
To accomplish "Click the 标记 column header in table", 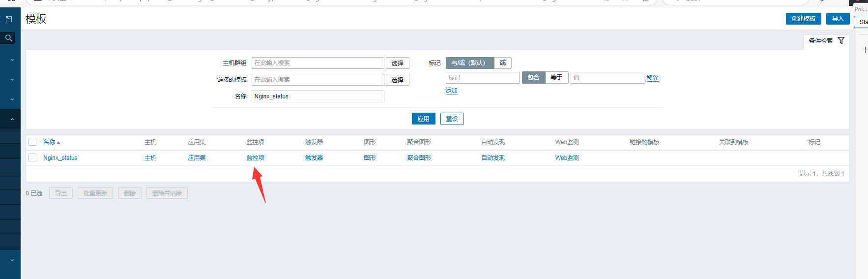I will pos(814,142).
